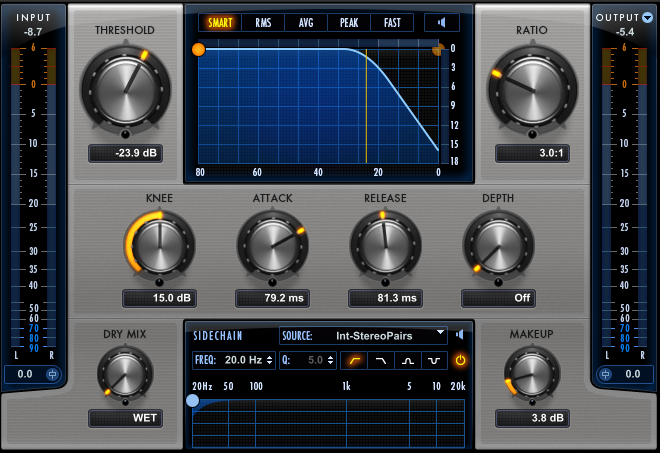
Task: Select the high-pass filter shape
Action: 354,361
